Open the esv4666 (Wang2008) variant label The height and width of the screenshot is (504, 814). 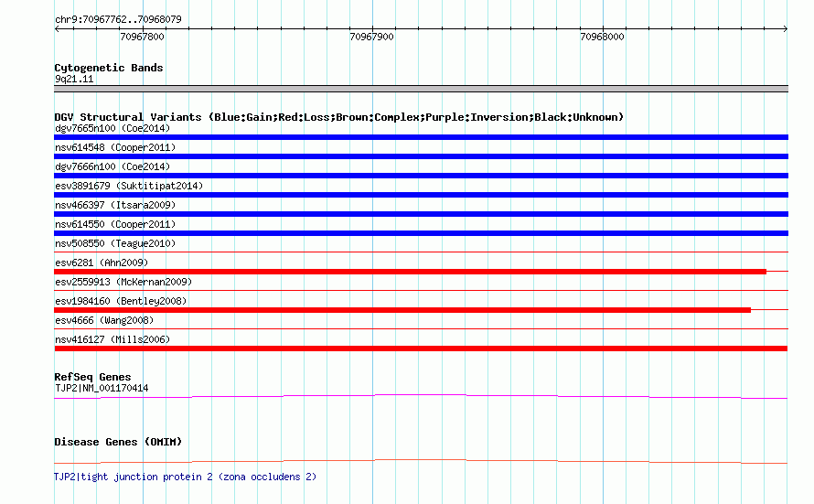coord(104,320)
